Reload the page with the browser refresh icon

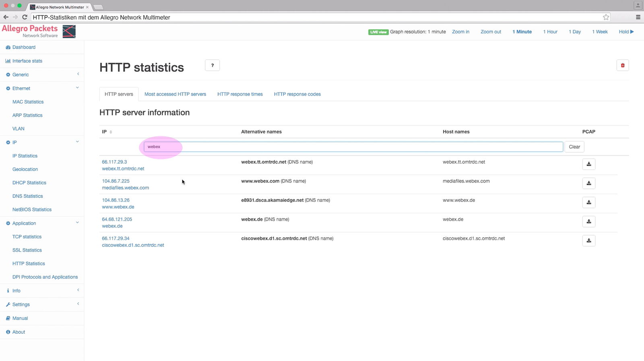click(25, 17)
